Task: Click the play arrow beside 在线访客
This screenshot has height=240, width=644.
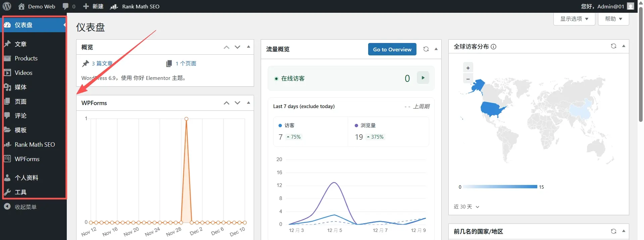Action: pyautogui.click(x=423, y=78)
